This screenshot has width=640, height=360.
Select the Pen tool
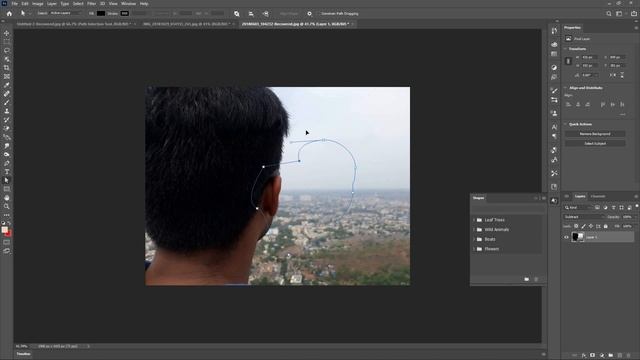point(7,163)
